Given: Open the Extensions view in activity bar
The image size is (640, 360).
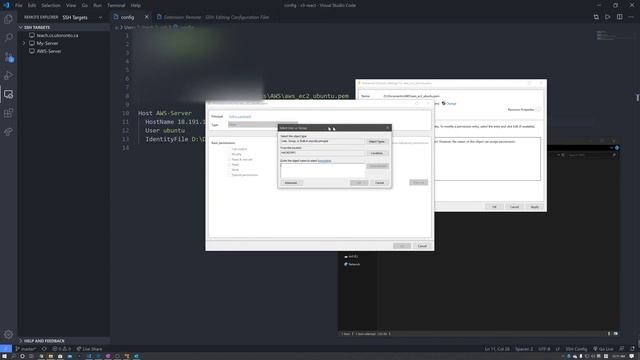Looking at the screenshot, I should point(8,113).
